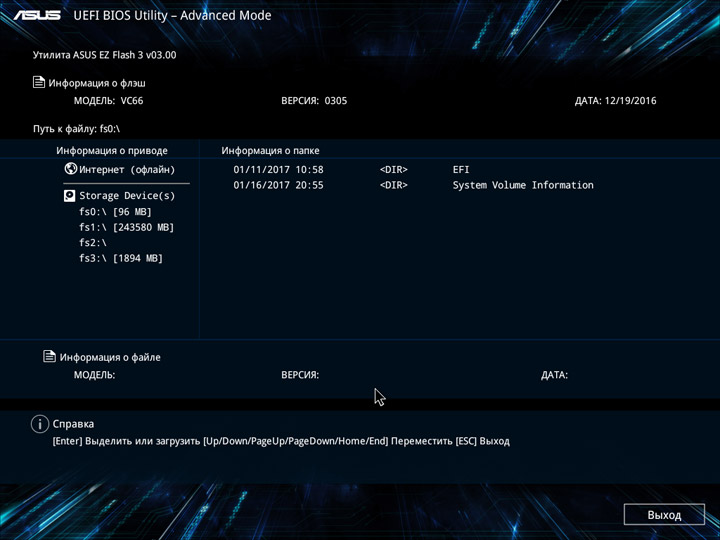This screenshot has height=540, width=720.
Task: Click the flash information document icon
Action: coord(39,82)
